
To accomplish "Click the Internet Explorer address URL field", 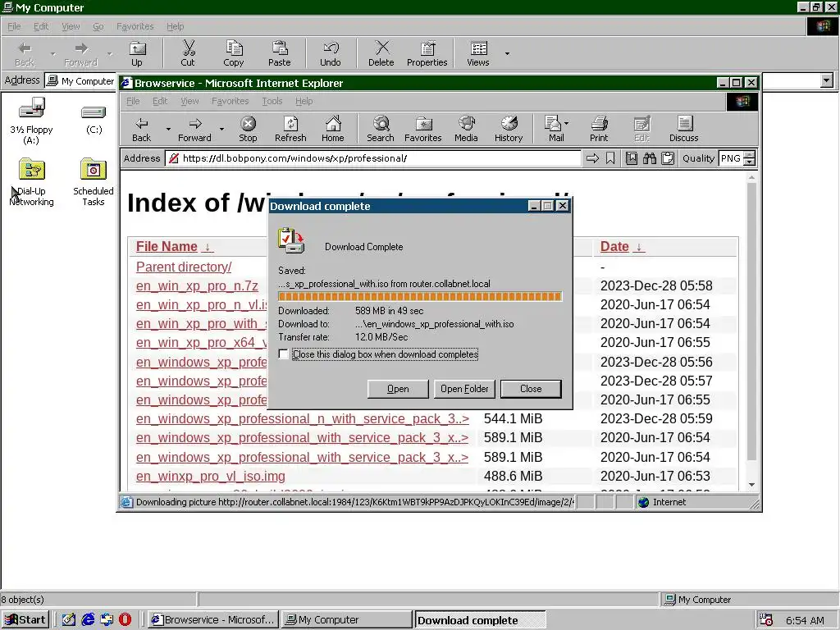I will pyautogui.click(x=373, y=158).
